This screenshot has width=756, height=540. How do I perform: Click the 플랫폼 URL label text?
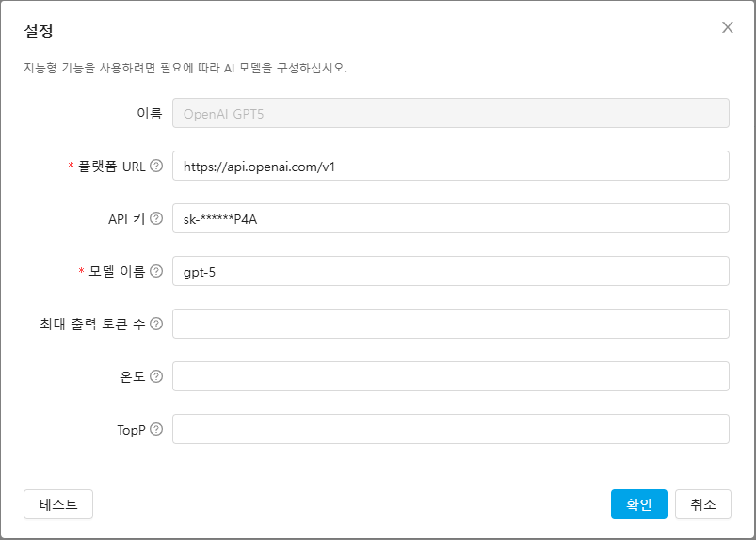112,167
